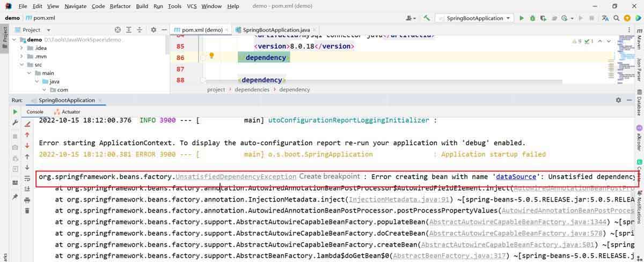Open the InjectionMetadata.java:91 link

tap(399, 199)
